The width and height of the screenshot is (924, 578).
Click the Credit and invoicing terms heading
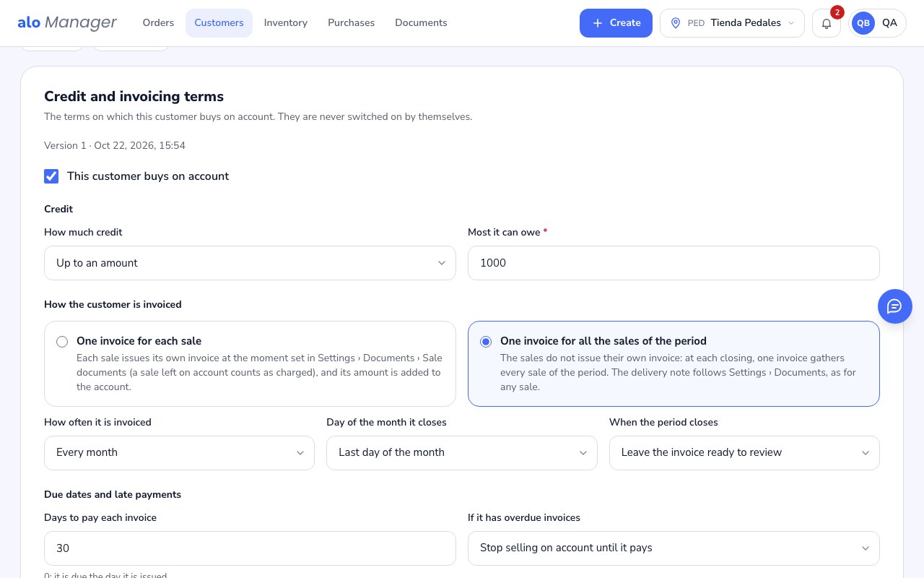[134, 97]
